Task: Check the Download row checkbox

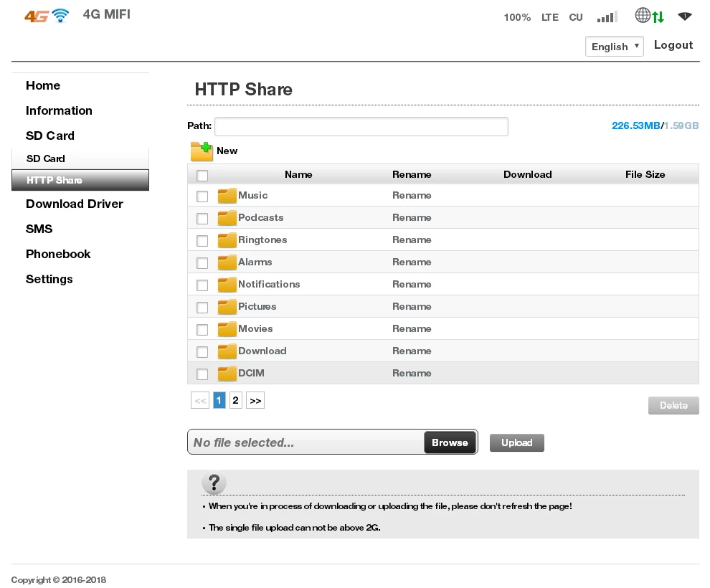Action: 202,351
